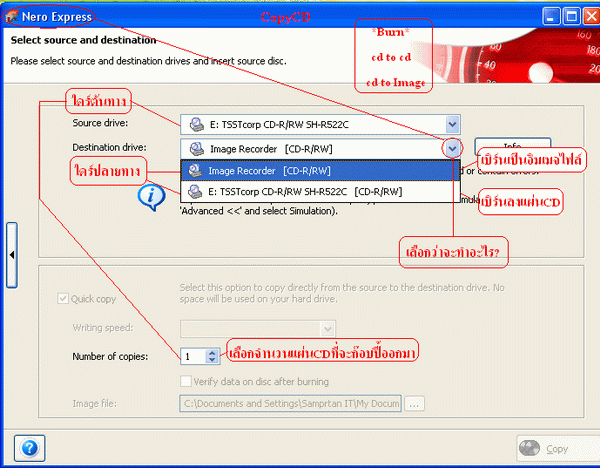
Task: Decrease Number of copies with down arrow
Action: 212,360
